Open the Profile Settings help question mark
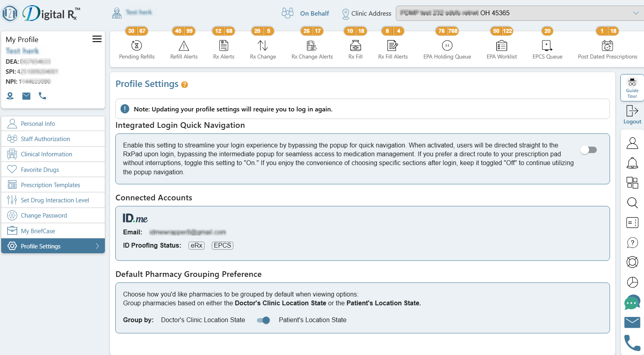Image resolution: width=644 pixels, height=355 pixels. pyautogui.click(x=185, y=85)
